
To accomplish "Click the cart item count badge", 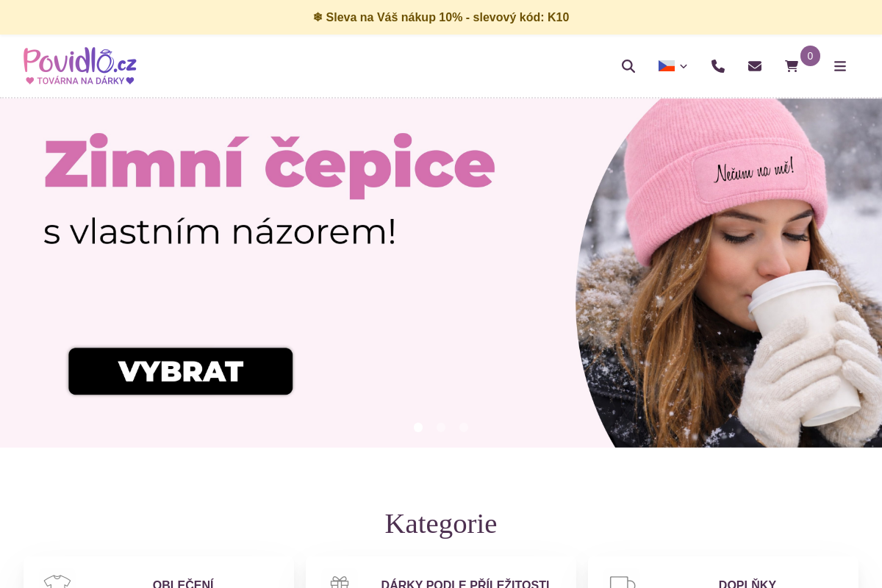I will pyautogui.click(x=809, y=56).
